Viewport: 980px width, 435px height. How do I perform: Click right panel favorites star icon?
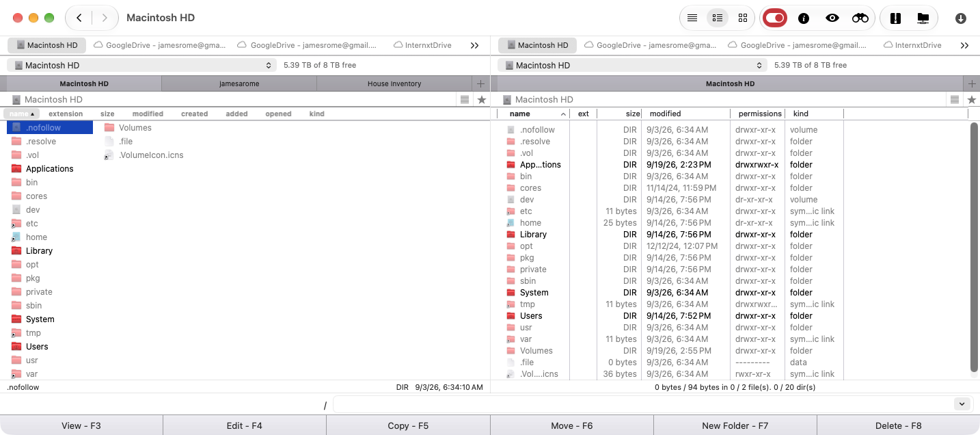[972, 100]
